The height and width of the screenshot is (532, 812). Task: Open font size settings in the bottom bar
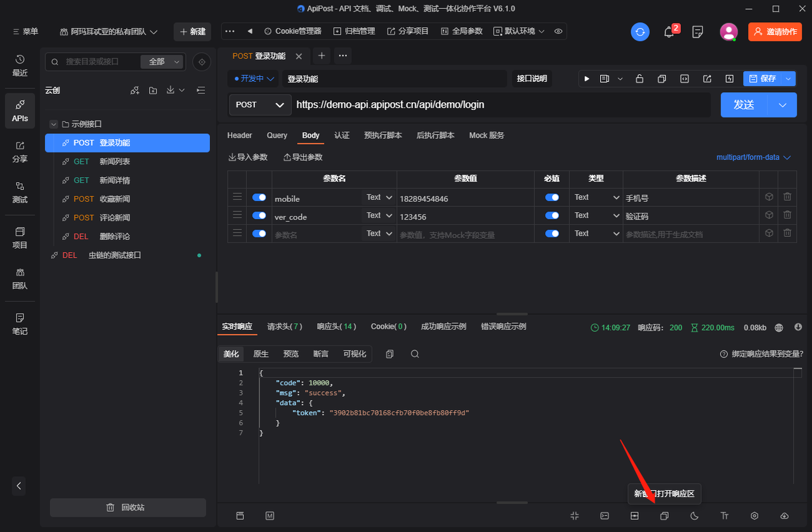(724, 516)
